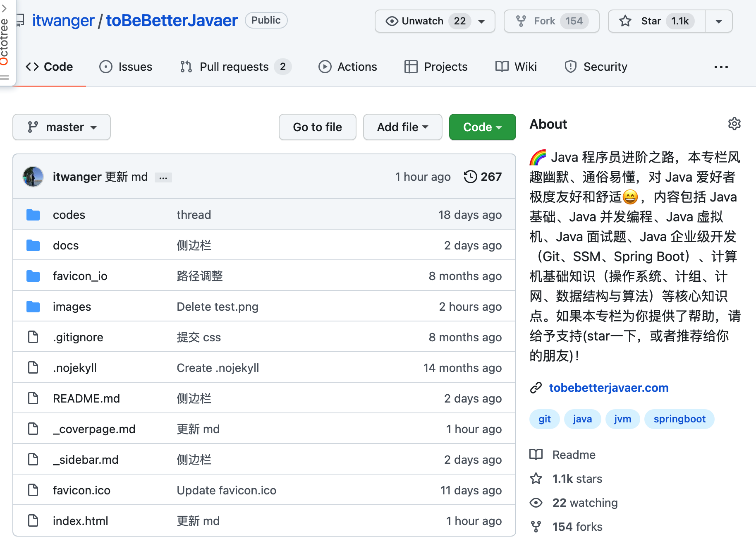Click the codes folder icon

tap(33, 215)
